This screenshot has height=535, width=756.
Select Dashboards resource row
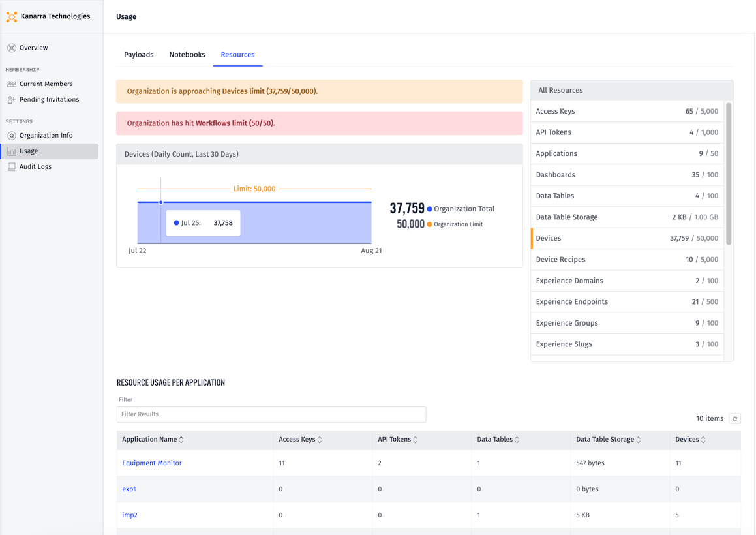coord(627,175)
